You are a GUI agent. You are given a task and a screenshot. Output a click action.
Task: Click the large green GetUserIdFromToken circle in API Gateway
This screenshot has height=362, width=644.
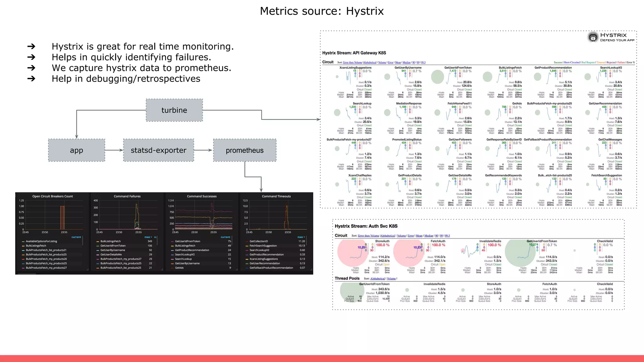click(x=437, y=77)
